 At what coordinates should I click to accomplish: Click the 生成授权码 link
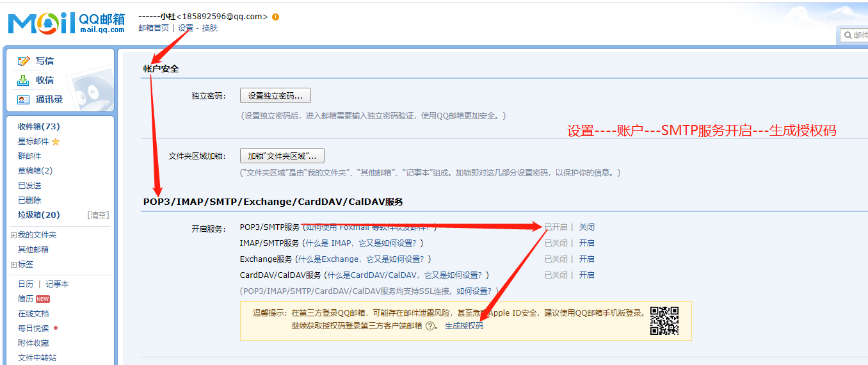464,326
